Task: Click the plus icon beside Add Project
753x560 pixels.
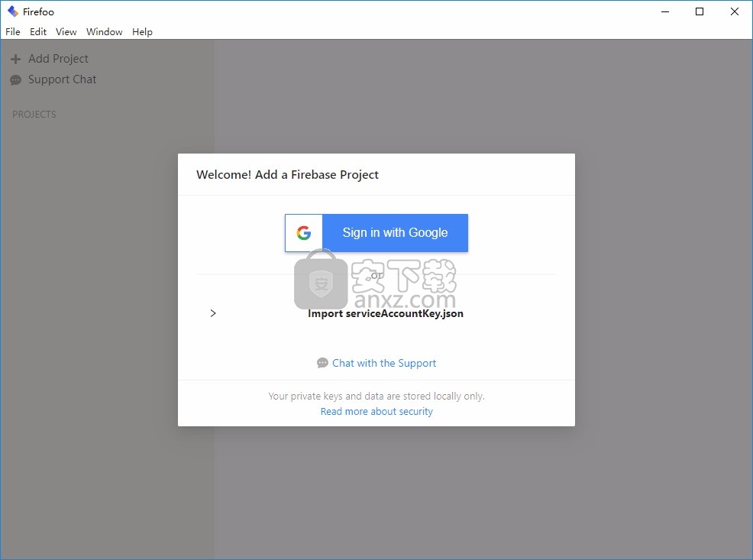Action: (16, 59)
